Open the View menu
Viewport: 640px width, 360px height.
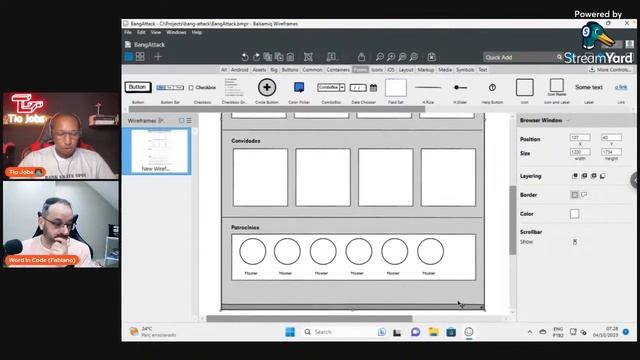(156, 32)
